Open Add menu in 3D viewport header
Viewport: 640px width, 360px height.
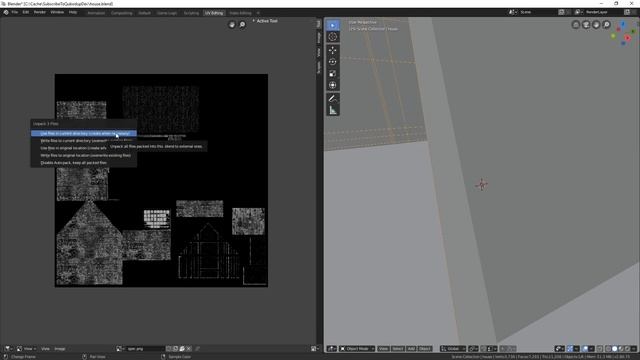(x=411, y=349)
